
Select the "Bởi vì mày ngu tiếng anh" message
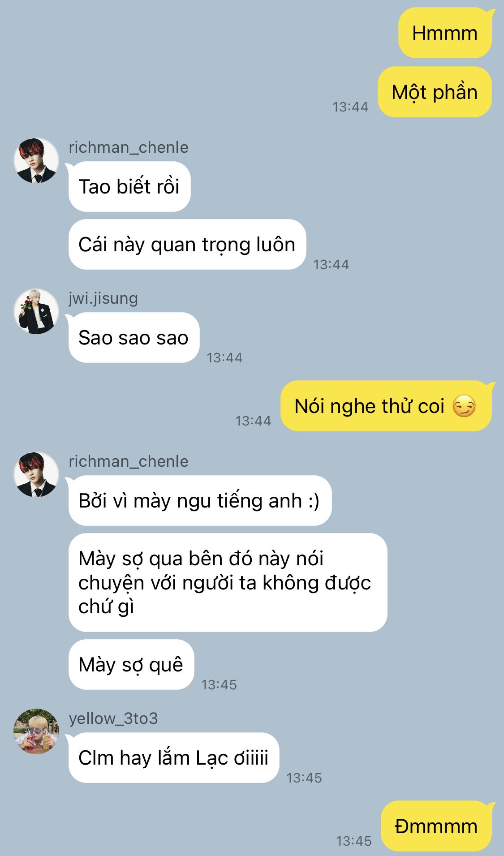tap(200, 501)
